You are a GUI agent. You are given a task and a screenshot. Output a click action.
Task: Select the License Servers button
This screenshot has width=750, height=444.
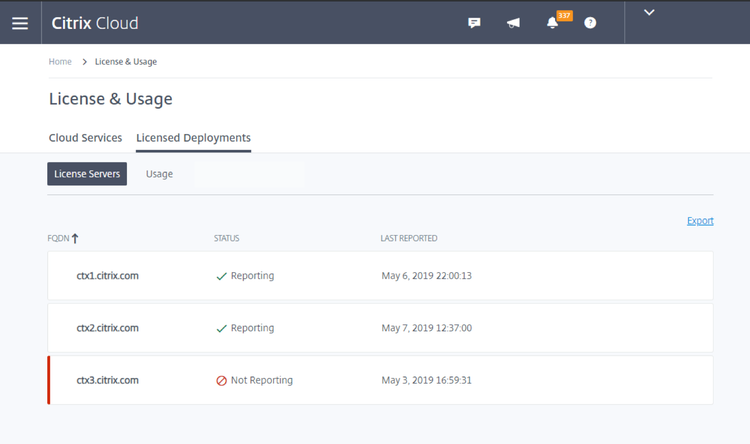(87, 174)
